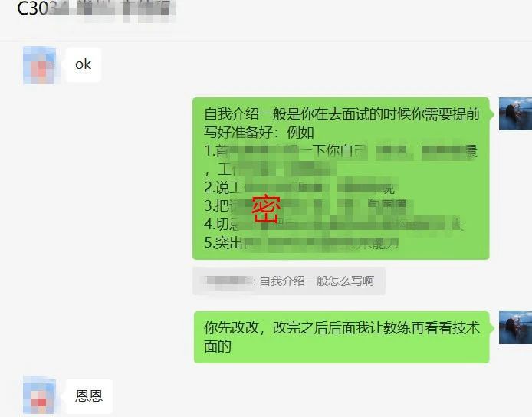Open avatar beside the "恩恩" message
The image size is (532, 417).
[39, 395]
